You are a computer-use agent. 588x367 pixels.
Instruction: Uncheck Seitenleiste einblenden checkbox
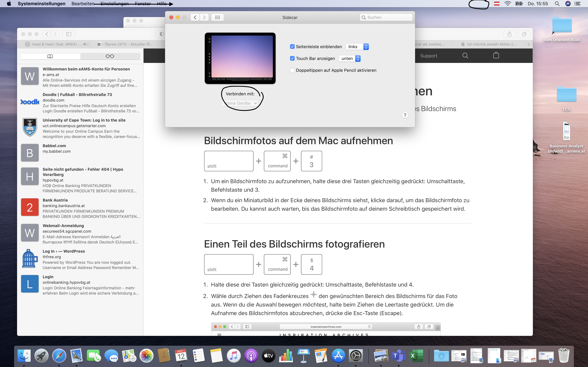[x=292, y=47]
